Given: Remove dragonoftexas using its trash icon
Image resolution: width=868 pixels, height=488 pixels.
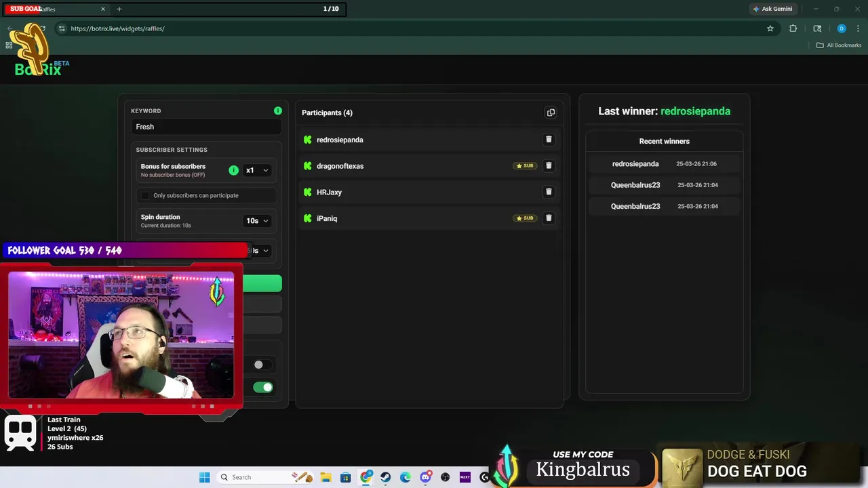Looking at the screenshot, I should (549, 165).
